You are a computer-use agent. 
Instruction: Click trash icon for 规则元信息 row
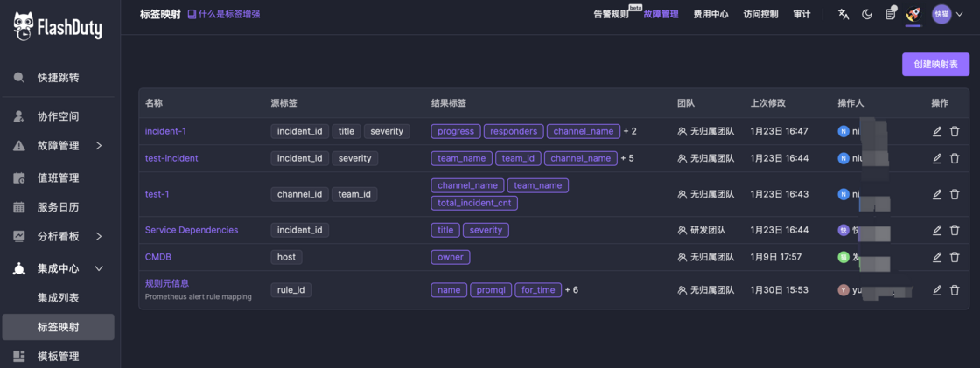955,289
